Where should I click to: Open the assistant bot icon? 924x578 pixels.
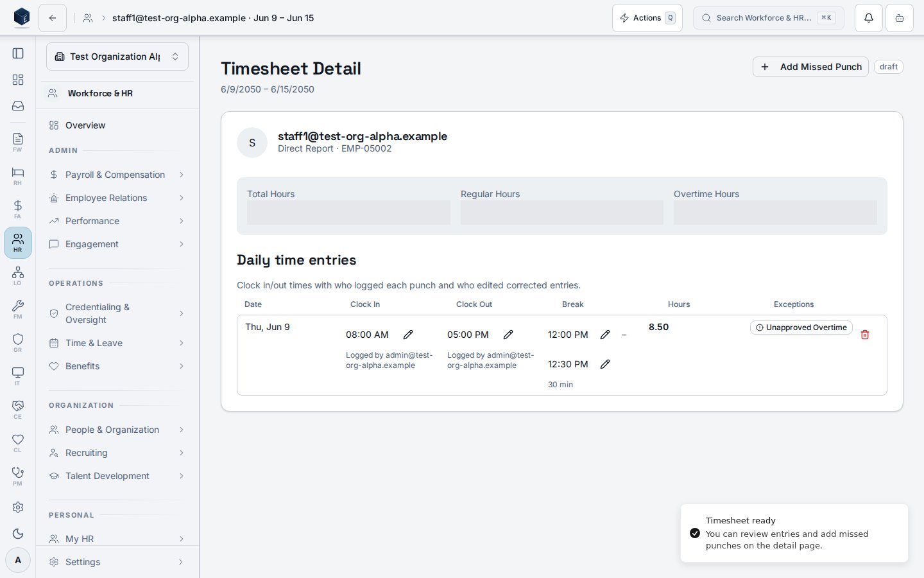coord(900,18)
